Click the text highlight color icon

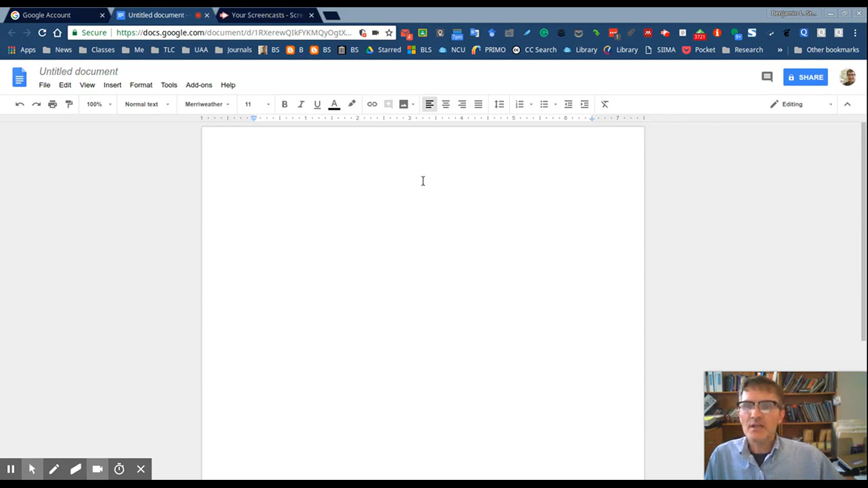point(351,104)
